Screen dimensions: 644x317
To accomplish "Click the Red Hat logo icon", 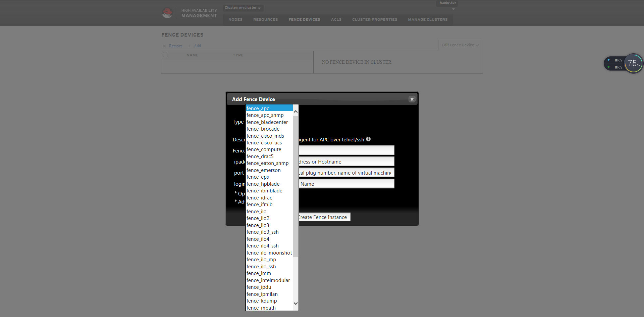I will tap(167, 13).
